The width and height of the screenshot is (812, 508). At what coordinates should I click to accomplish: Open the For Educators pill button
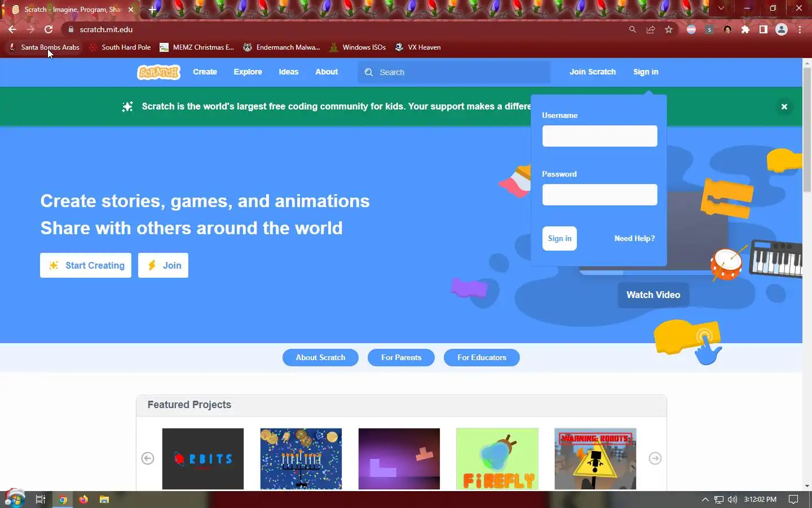click(482, 357)
